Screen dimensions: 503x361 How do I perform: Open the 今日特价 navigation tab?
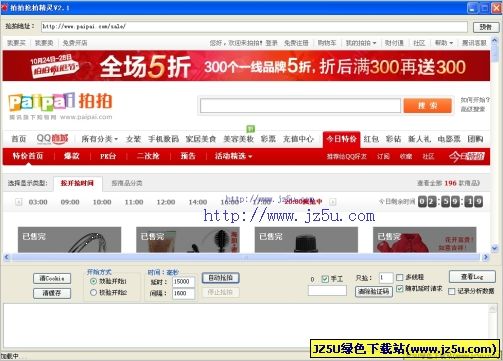click(341, 139)
